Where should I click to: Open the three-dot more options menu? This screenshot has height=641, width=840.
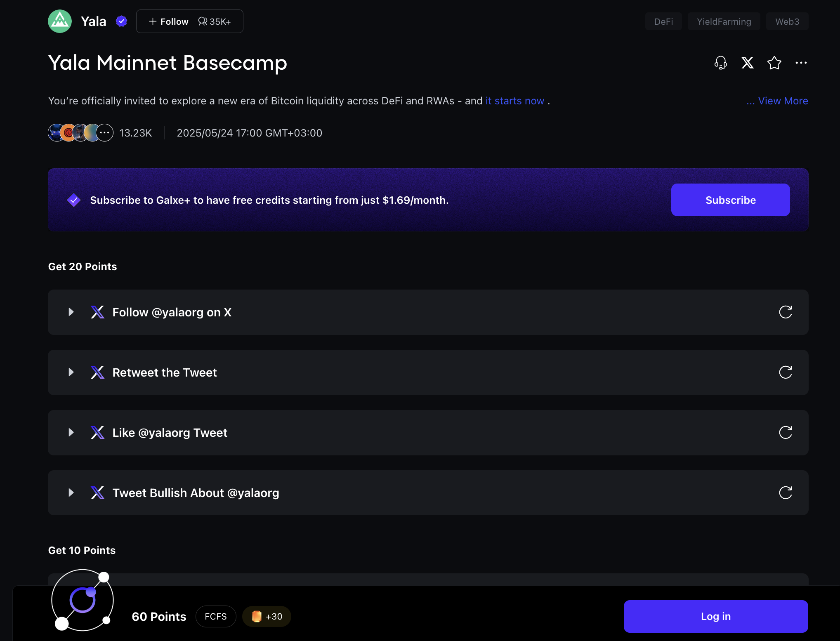tap(801, 63)
